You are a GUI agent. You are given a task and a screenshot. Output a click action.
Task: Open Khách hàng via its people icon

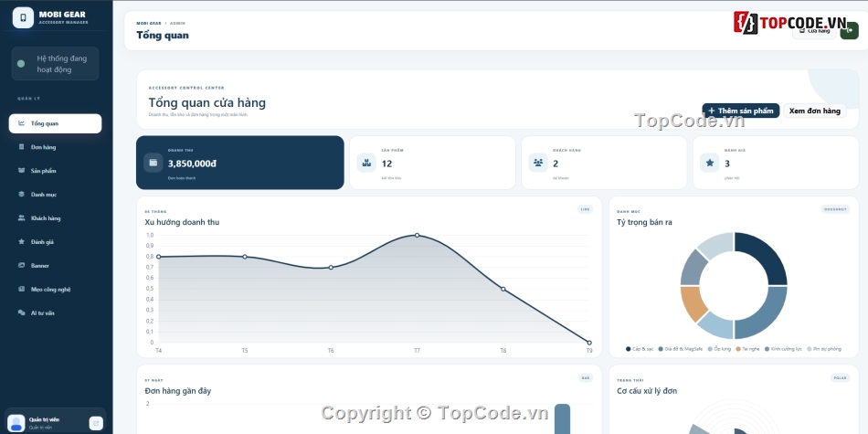[22, 218]
